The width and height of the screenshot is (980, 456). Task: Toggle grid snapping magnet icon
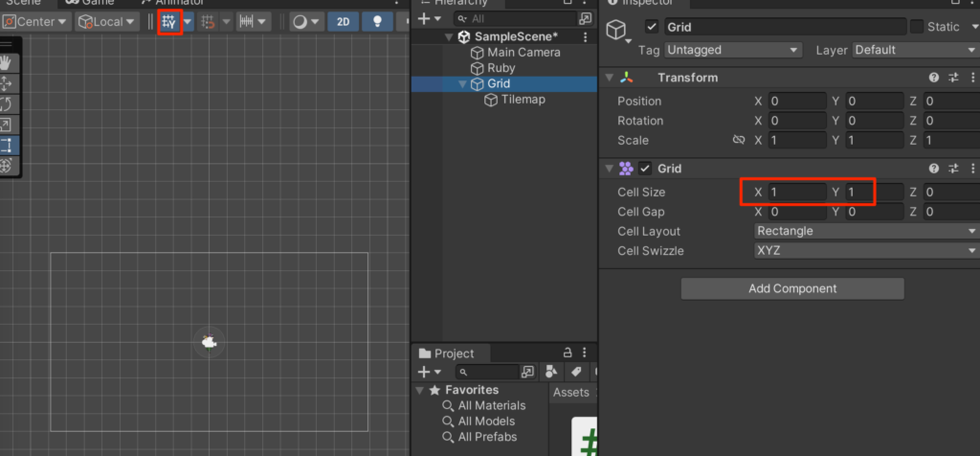(x=208, y=22)
